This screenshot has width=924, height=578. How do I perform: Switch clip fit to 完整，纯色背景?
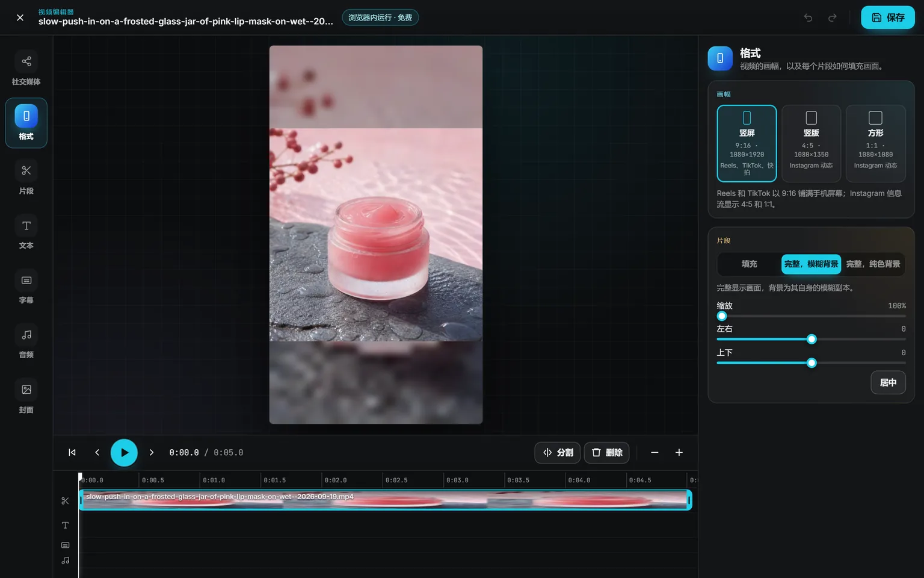point(873,264)
